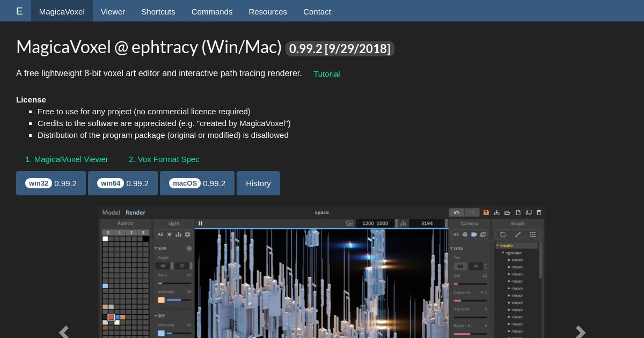Click the render pause icon in screenshot

click(200, 223)
